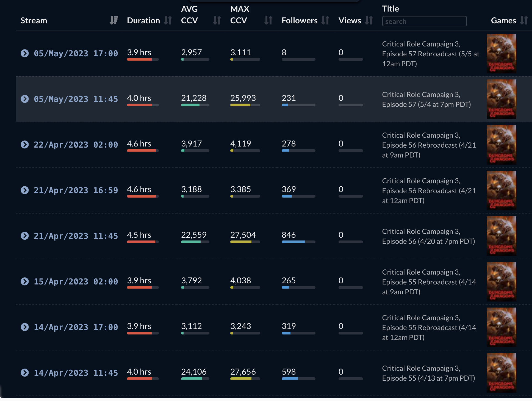Viewport: 532px width, 401px height.
Task: Open stream link 22/Apr/2023 02:00
Action: coord(76,145)
